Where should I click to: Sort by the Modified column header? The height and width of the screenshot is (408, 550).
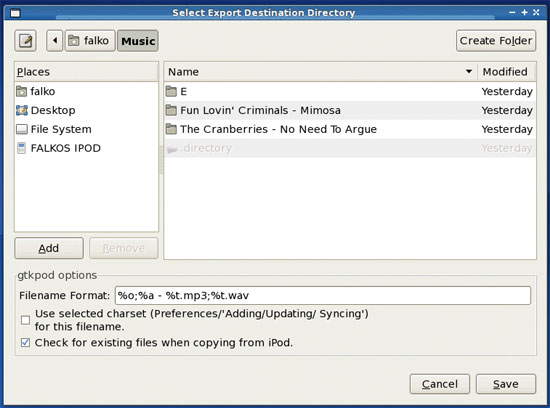click(x=507, y=72)
